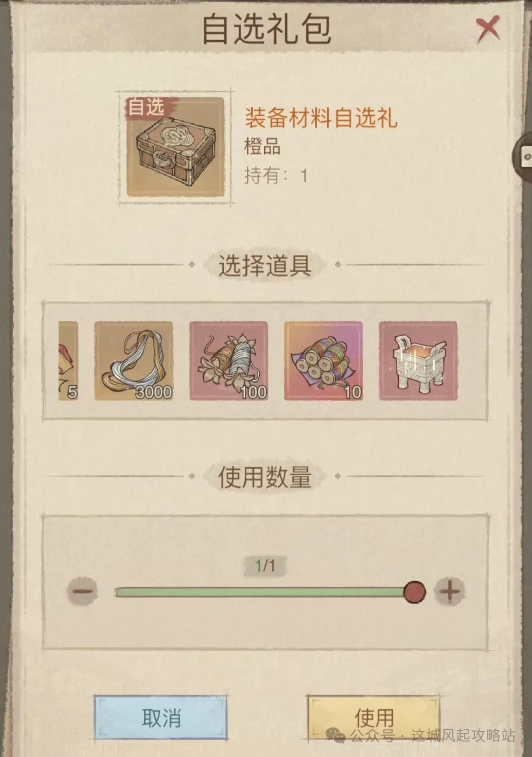The height and width of the screenshot is (757, 532).
Task: Choose the partially hidden item labeled 5
Action: 68,360
